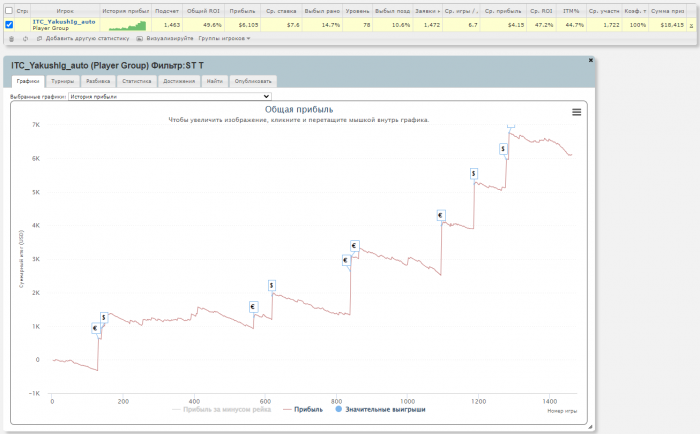Click the euro win marker near the 1K level

[95, 328]
